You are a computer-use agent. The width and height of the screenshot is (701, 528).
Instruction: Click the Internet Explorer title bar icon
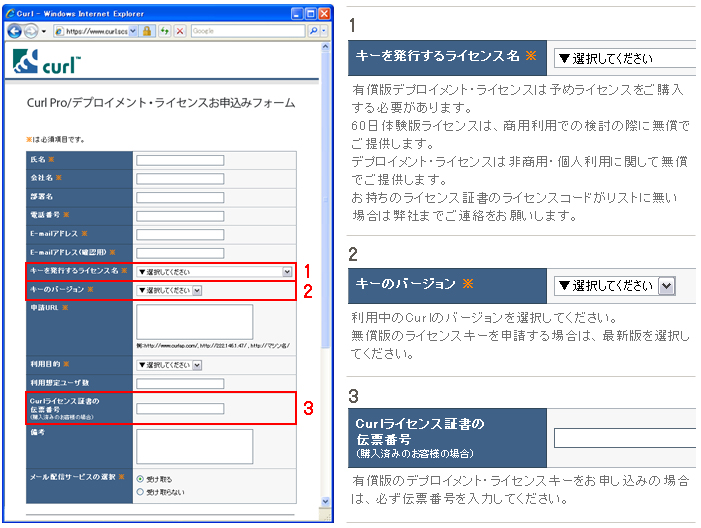click(x=10, y=13)
